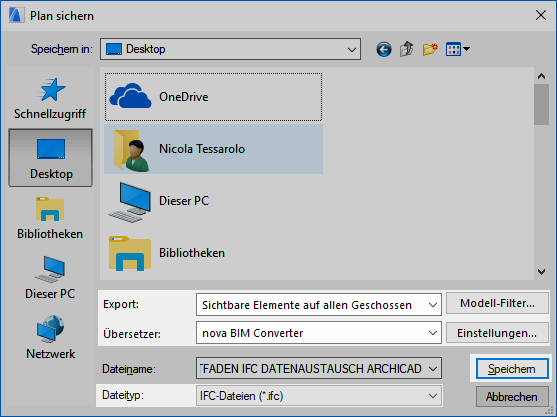557x417 pixels.
Task: Select the OneDrive item in file list
Action: click(213, 97)
